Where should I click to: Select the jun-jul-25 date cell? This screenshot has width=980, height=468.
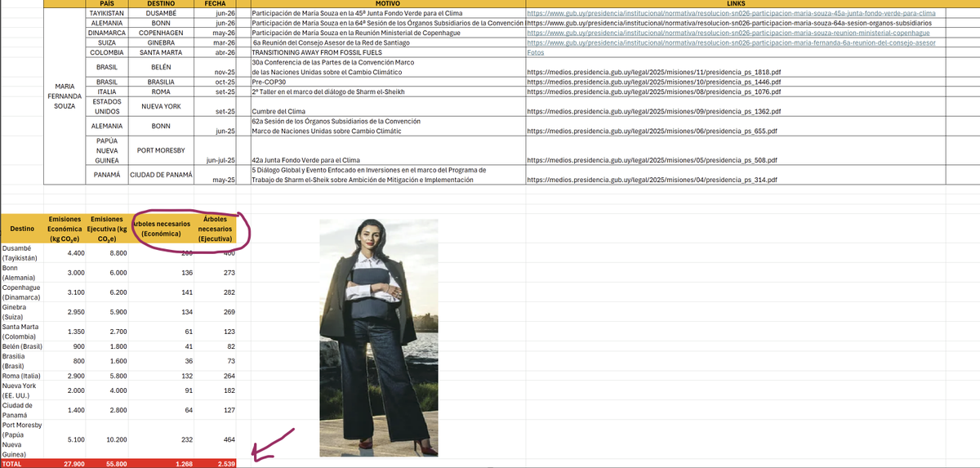[216, 151]
